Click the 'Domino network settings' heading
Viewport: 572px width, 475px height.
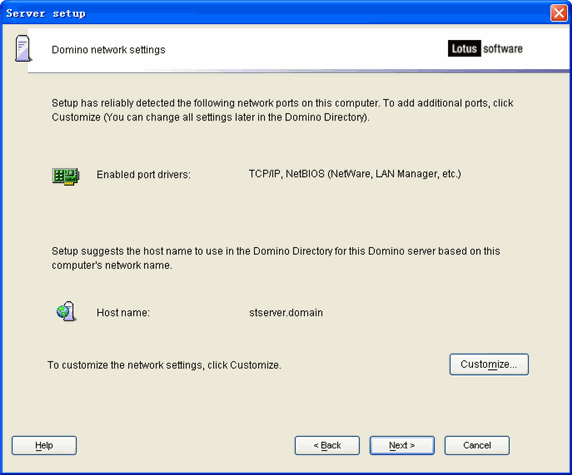point(108,50)
